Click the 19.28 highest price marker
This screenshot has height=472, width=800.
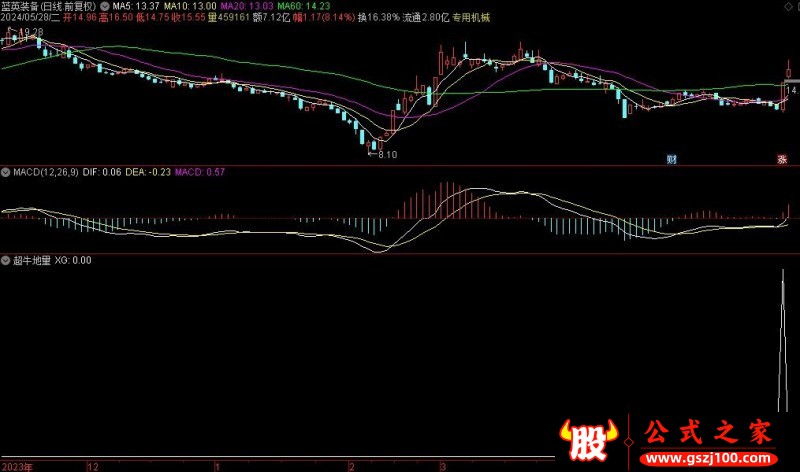(x=30, y=33)
